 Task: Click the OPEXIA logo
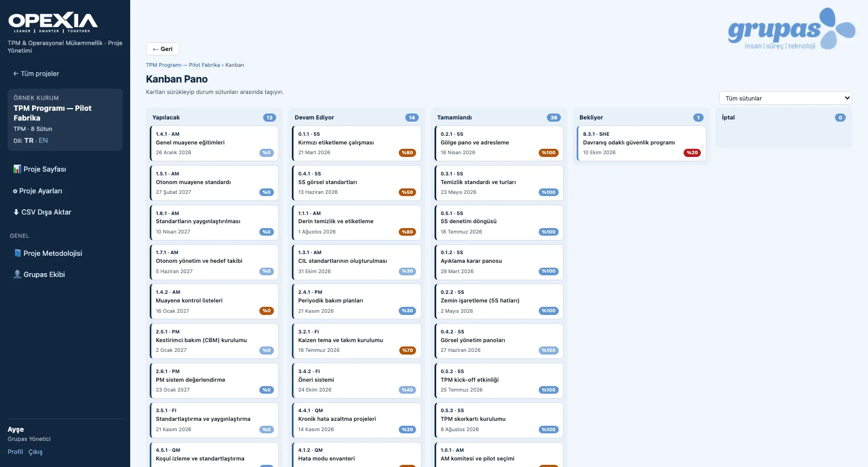pos(53,22)
